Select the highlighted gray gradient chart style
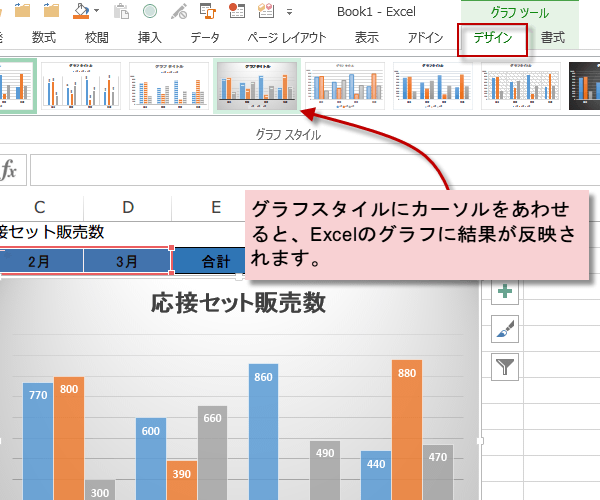Image resolution: width=600 pixels, height=500 pixels. tap(257, 86)
